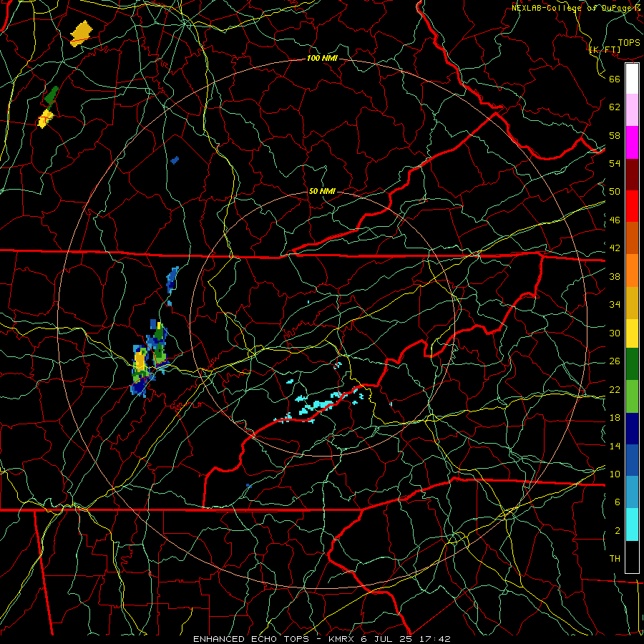644x644 pixels.
Task: Click the '54' legend value
Action: click(x=615, y=163)
